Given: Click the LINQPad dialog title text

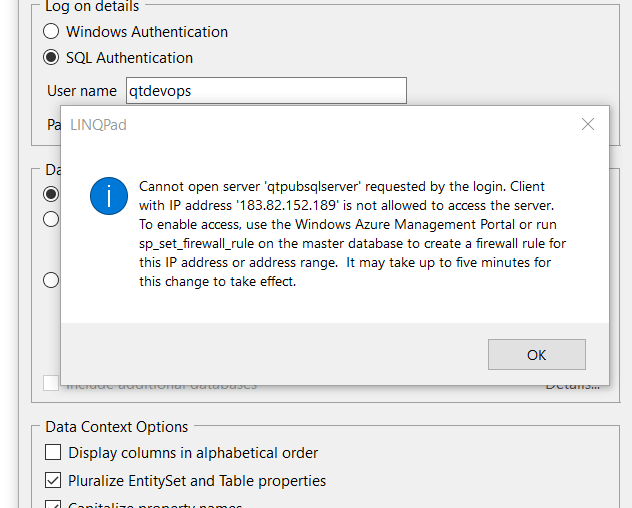Looking at the screenshot, I should [x=98, y=125].
